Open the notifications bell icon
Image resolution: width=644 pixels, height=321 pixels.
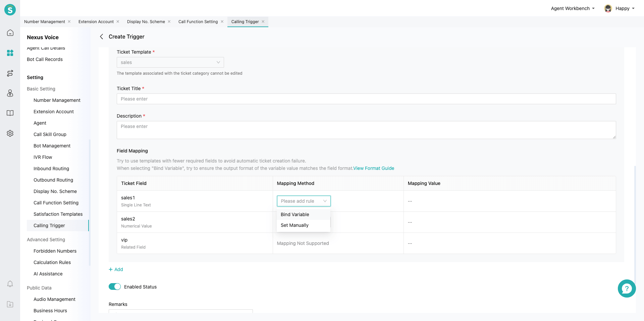(10, 284)
